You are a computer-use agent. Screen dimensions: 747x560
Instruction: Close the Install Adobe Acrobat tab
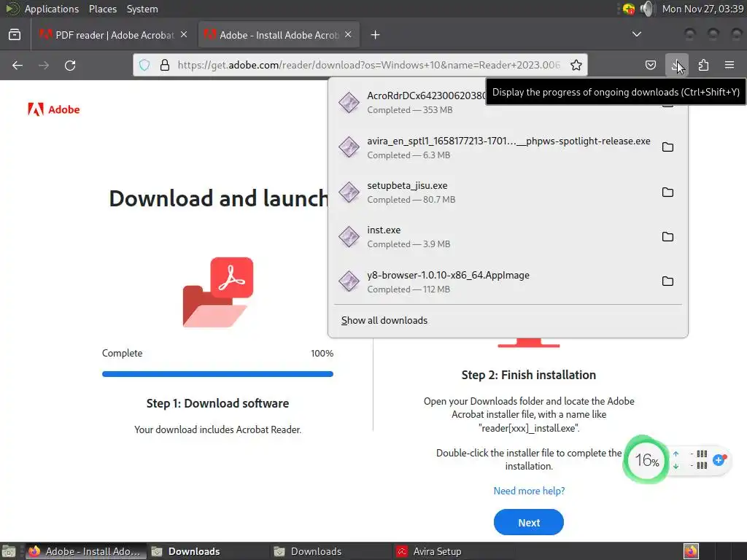(348, 34)
